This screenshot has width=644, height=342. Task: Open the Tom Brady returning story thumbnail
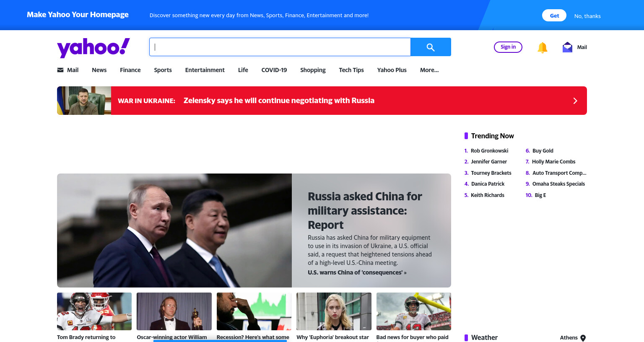point(94,311)
